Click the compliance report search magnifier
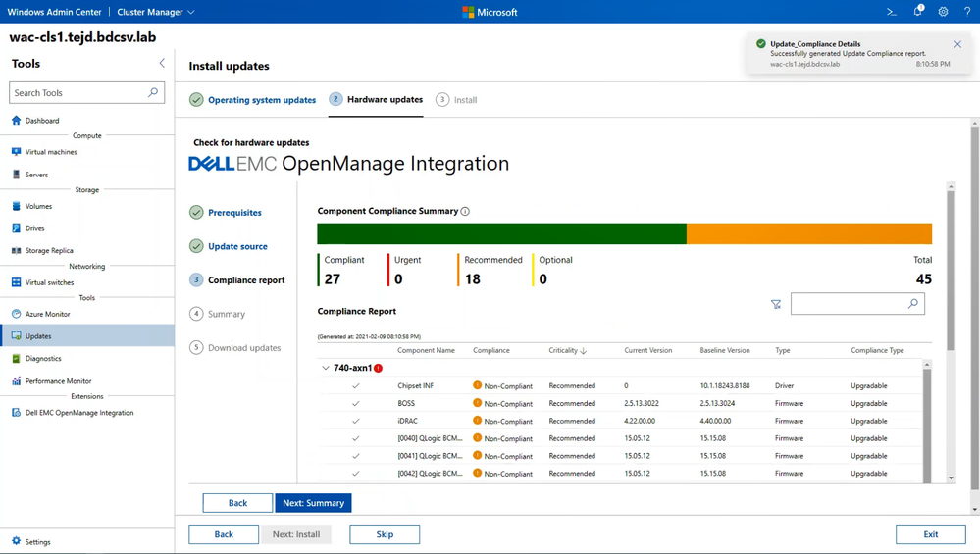The width and height of the screenshot is (980, 554). click(x=913, y=304)
